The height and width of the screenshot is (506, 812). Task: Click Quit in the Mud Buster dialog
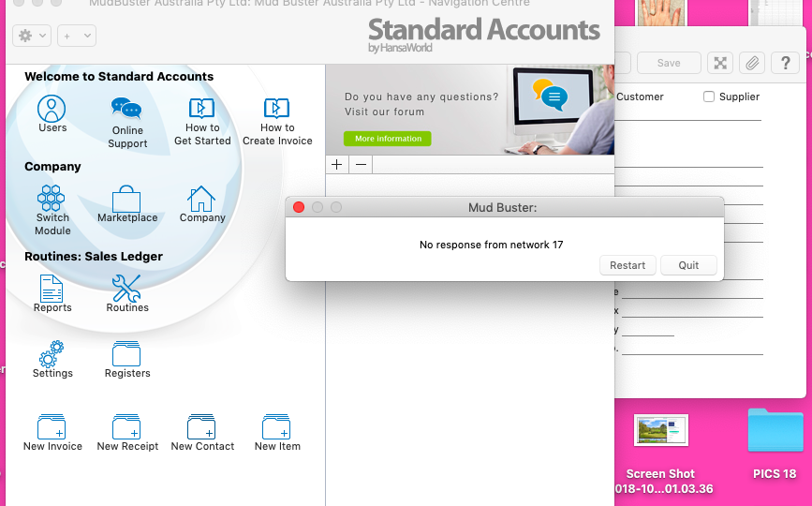coord(688,265)
